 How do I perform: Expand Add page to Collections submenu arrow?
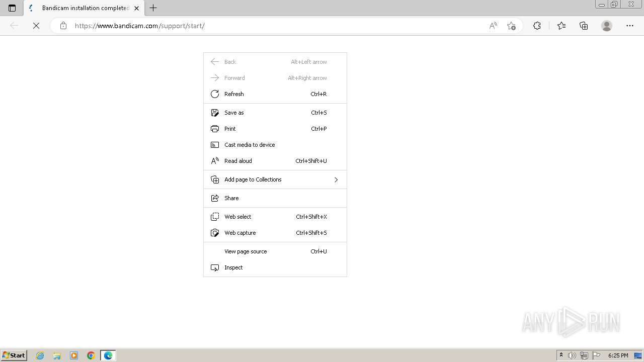click(336, 179)
